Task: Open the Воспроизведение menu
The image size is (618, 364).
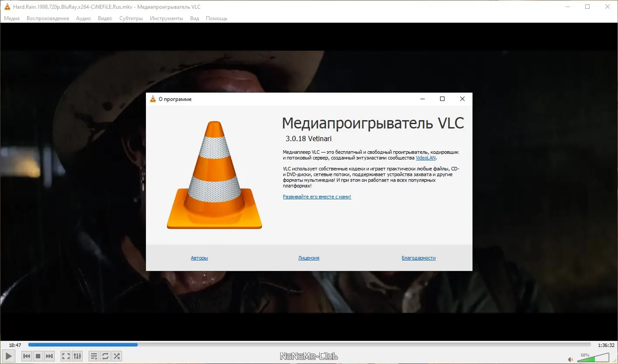Action: click(x=48, y=18)
